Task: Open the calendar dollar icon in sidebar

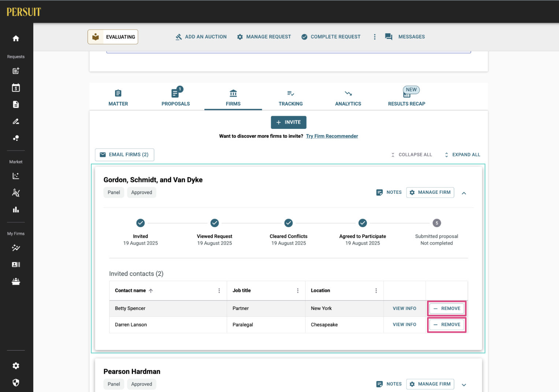Action: click(16, 88)
